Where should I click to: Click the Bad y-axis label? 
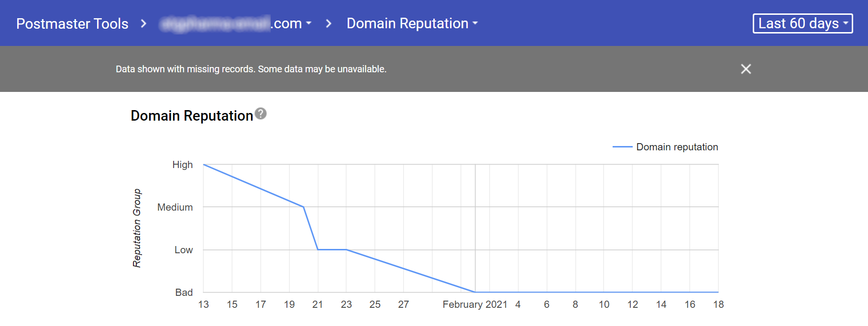[x=184, y=292]
